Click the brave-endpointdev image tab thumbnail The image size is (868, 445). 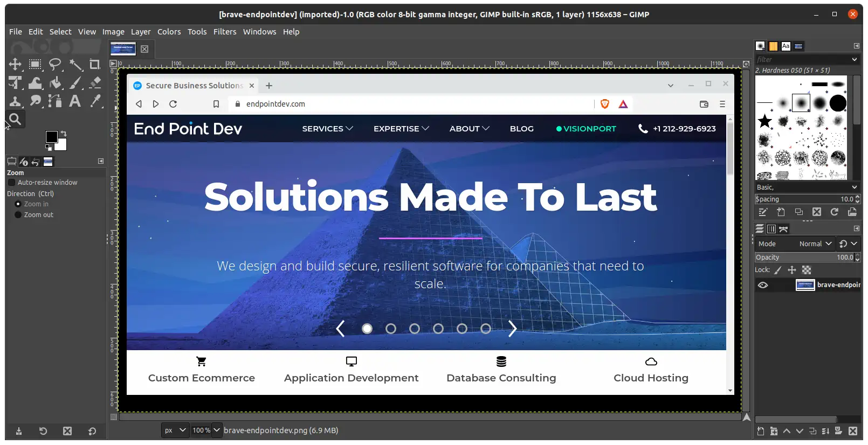pos(123,49)
